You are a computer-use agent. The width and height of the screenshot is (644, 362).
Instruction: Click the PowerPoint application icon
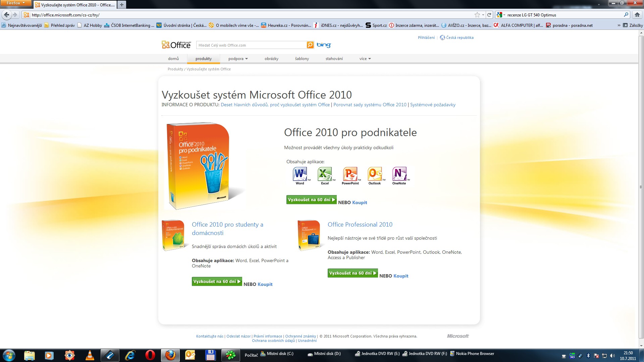coord(350,174)
